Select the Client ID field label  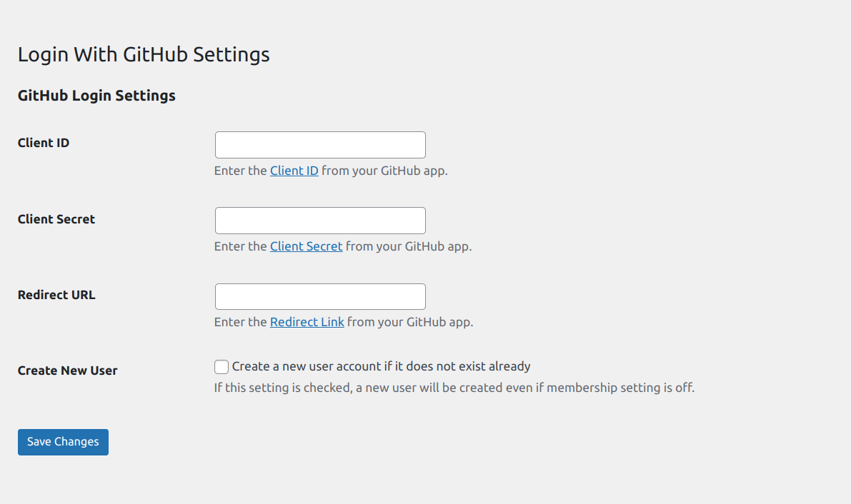(x=44, y=143)
